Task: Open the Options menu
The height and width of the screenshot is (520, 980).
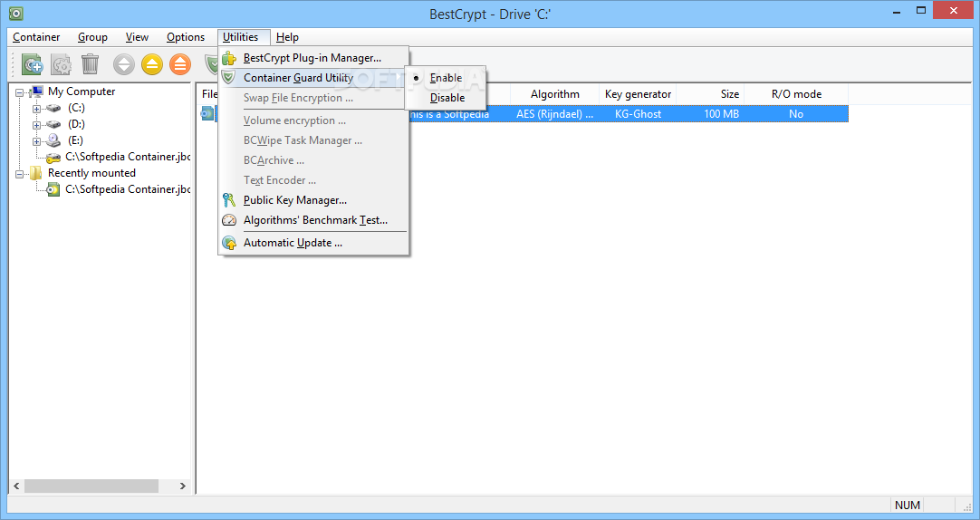Action: click(x=186, y=37)
